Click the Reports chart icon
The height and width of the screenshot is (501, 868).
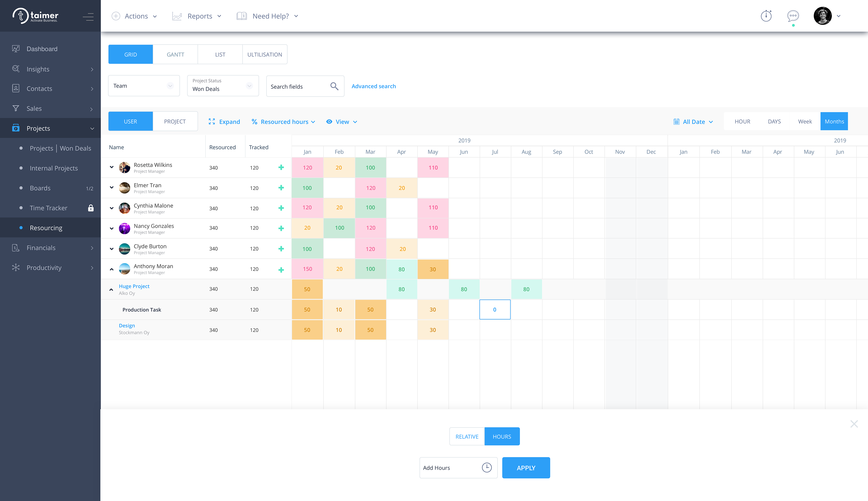pos(177,16)
